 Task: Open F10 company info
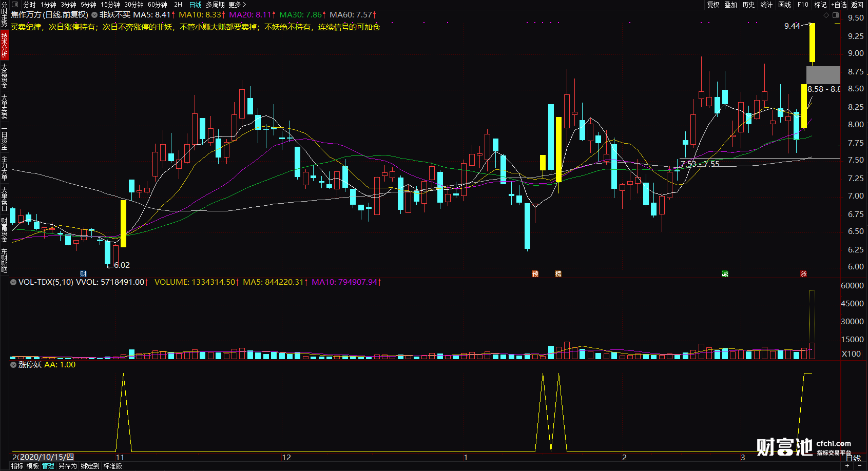(803, 5)
